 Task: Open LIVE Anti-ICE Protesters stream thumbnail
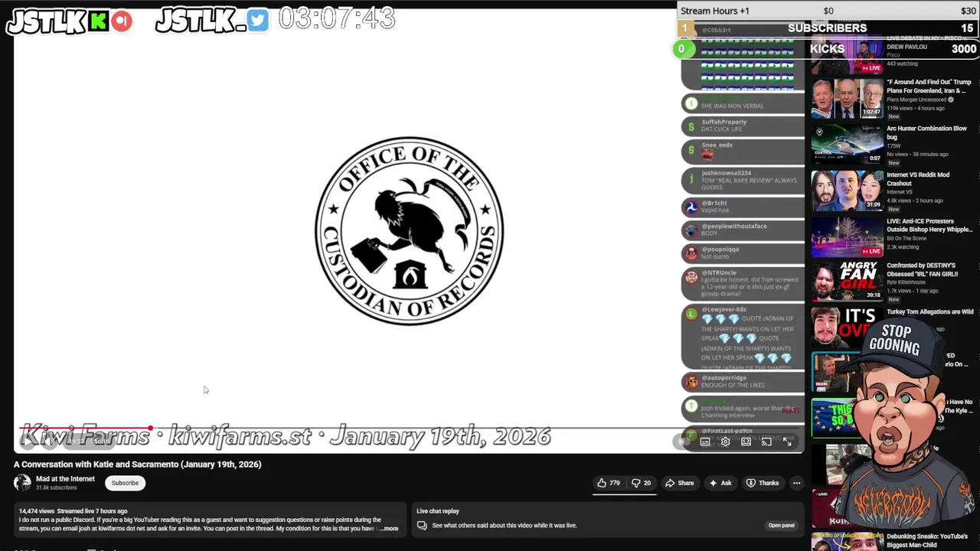[847, 237]
